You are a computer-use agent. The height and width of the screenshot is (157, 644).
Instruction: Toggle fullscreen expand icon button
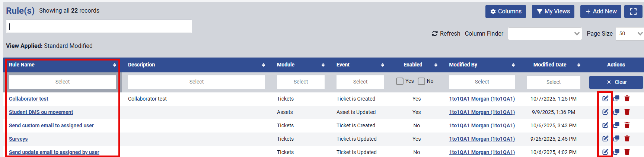point(633,12)
